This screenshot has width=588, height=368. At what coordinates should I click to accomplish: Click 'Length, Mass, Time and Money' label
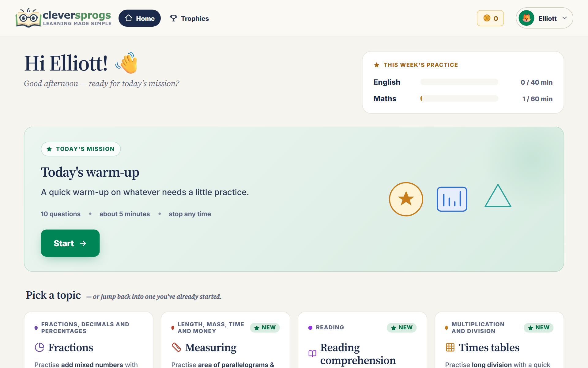click(x=211, y=328)
